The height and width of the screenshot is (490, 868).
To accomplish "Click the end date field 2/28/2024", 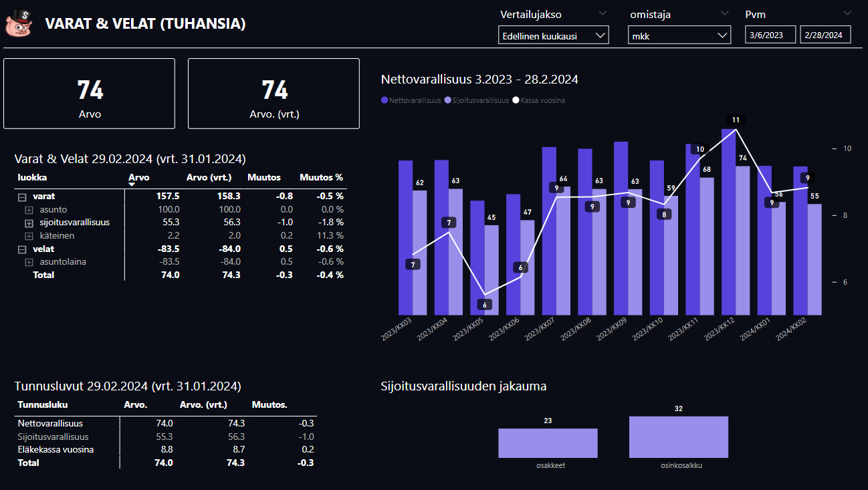I will tap(825, 35).
